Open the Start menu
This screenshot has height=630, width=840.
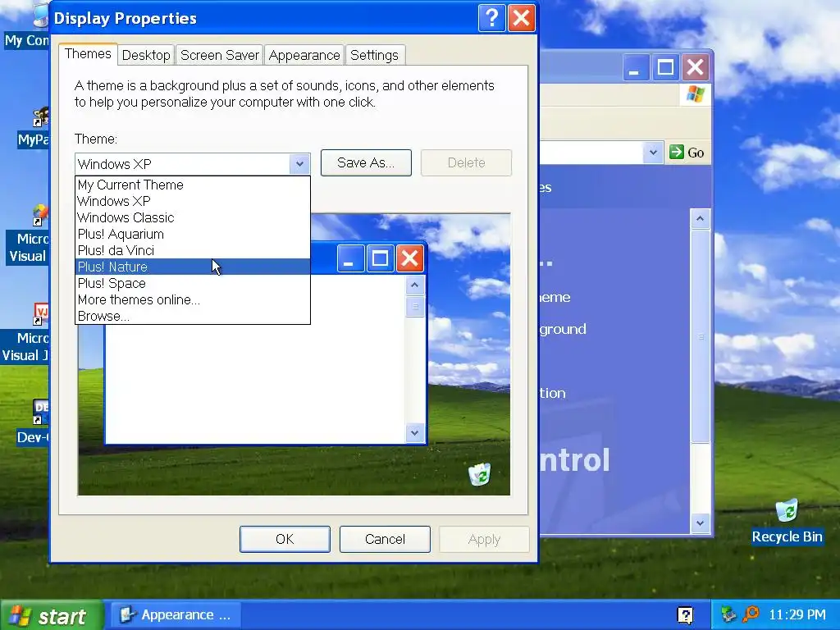pyautogui.click(x=52, y=615)
